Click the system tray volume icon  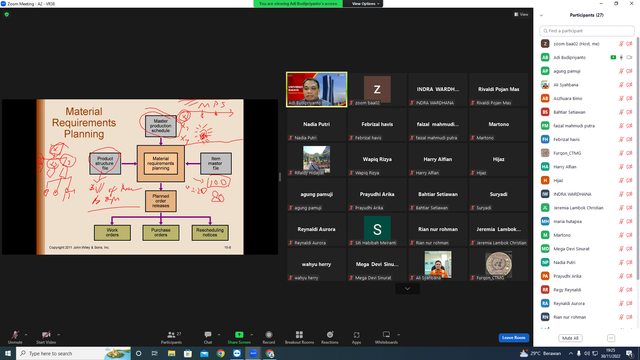coord(587,353)
